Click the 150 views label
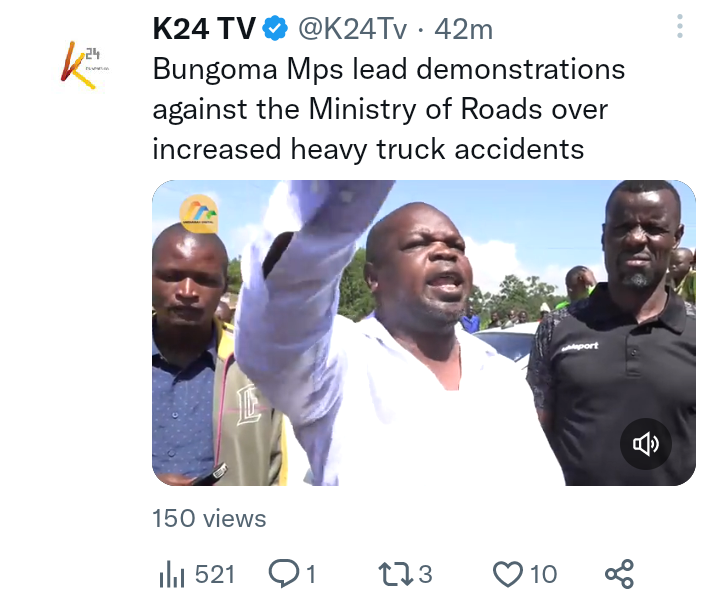 [x=209, y=519]
